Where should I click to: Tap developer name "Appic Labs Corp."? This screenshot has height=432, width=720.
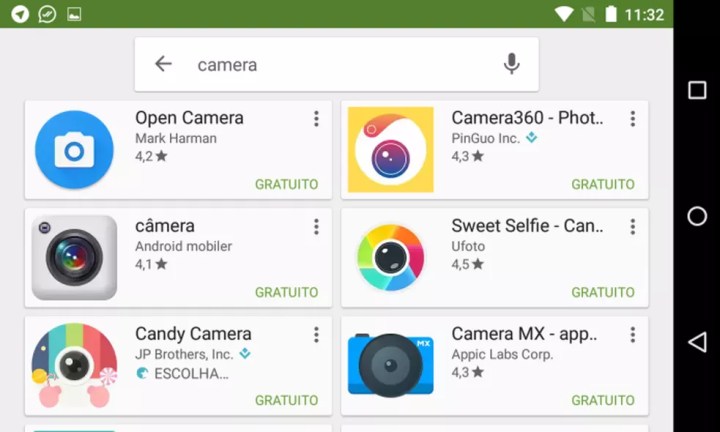coord(502,354)
